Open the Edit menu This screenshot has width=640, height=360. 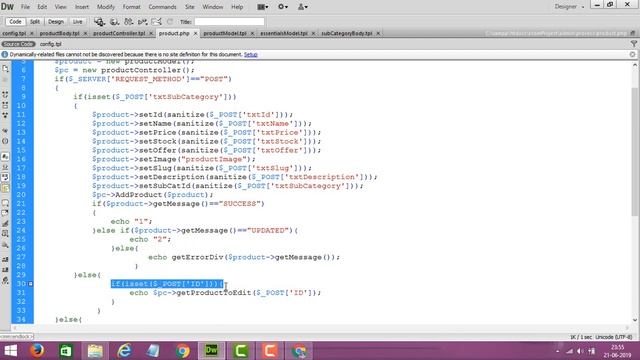click(42, 7)
